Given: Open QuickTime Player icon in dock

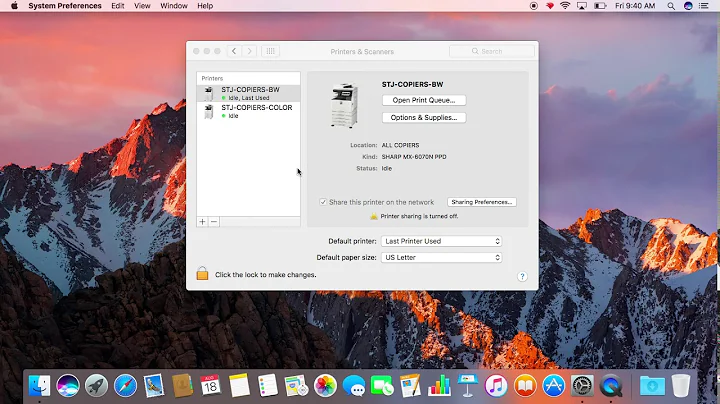Looking at the screenshot, I should [x=611, y=386].
